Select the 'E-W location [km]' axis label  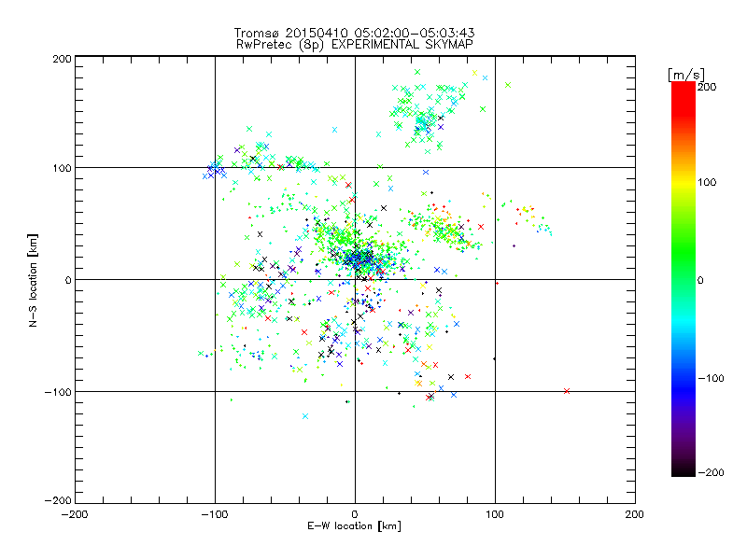coord(354,526)
